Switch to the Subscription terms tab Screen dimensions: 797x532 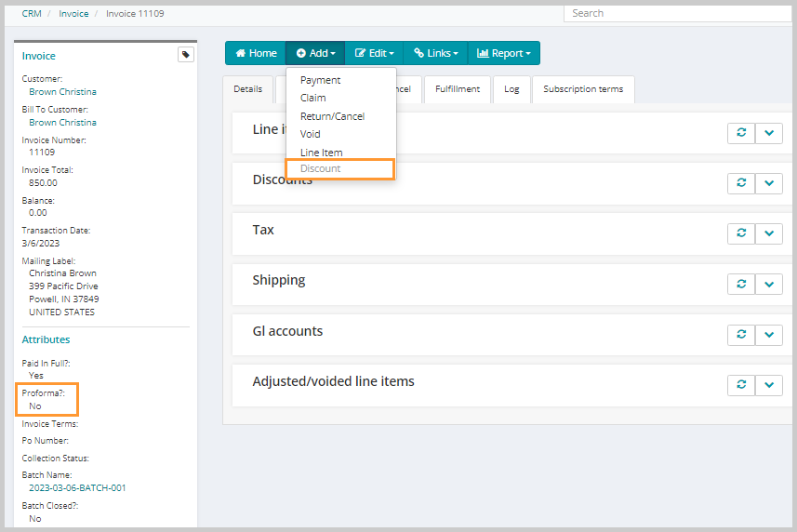pyautogui.click(x=583, y=89)
